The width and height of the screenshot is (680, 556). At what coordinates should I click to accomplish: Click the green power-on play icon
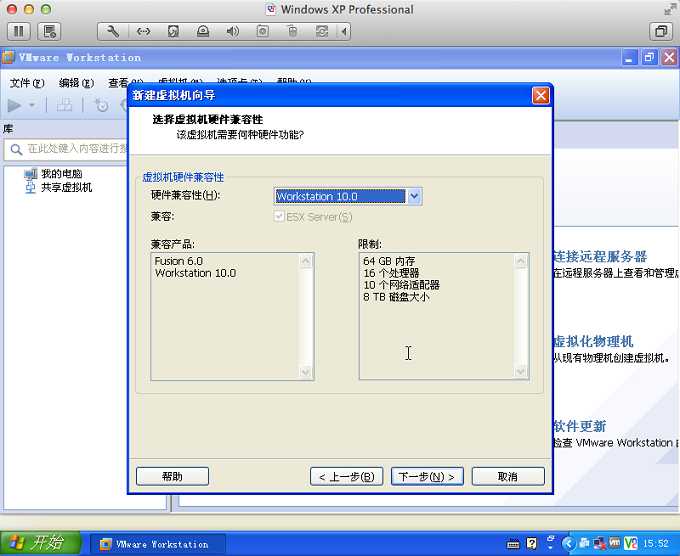(14, 105)
